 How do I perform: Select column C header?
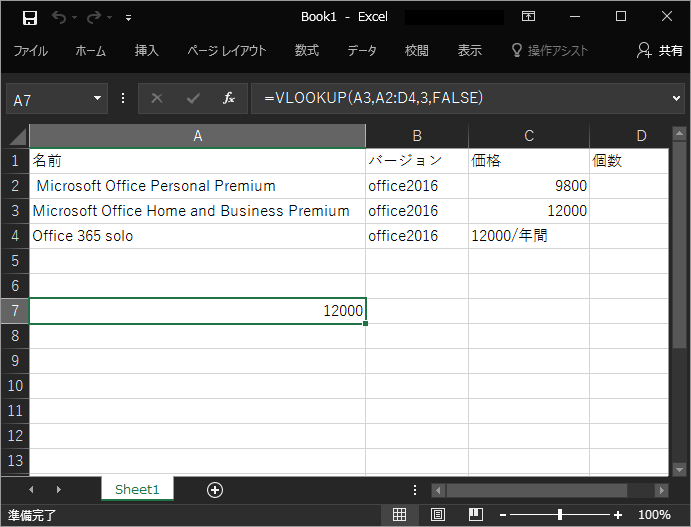[529, 136]
